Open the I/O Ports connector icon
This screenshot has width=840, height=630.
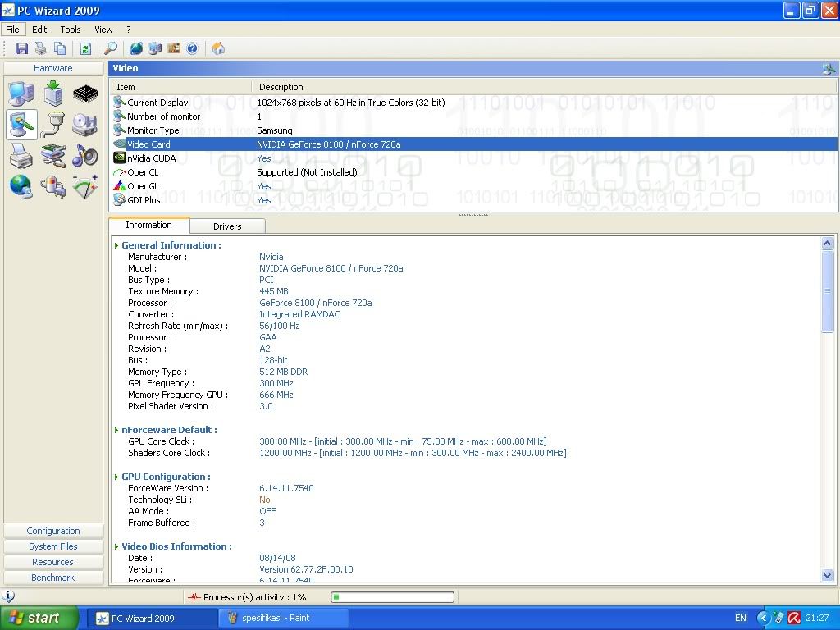pos(53,125)
